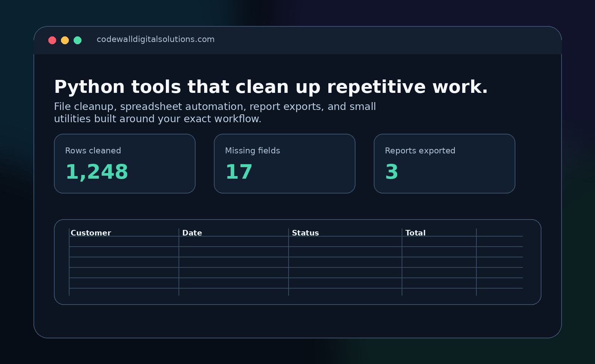Click the subtitle beginning 'File cleanup, spreadsheet automation'
Viewport: 595px width, 364px height.
click(215, 113)
